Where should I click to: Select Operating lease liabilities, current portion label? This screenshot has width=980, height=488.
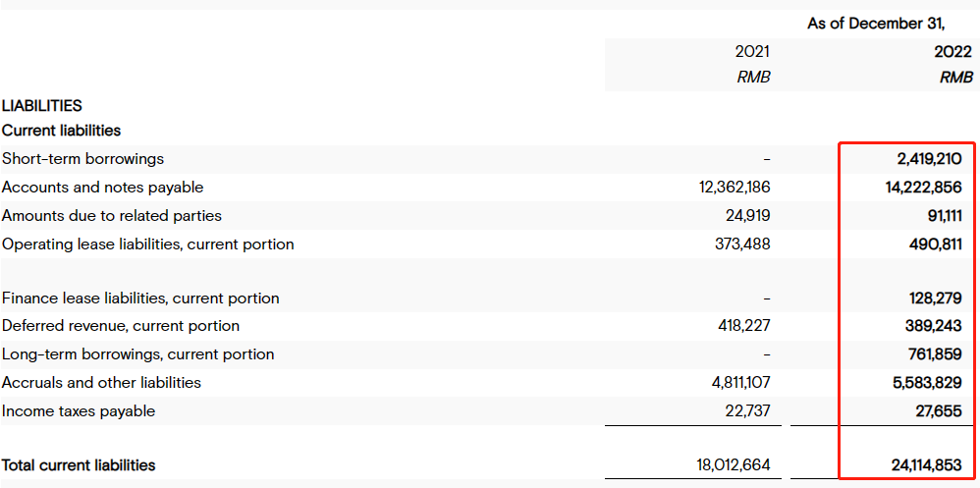148,244
